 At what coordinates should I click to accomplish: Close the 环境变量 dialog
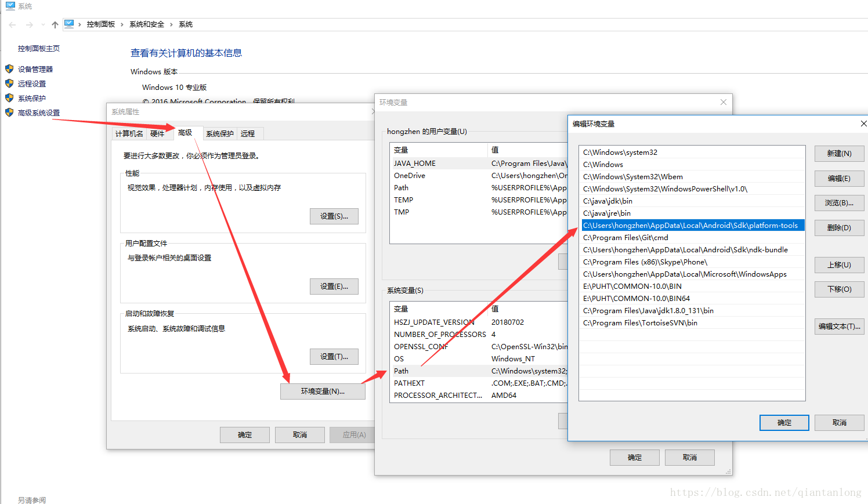724,102
